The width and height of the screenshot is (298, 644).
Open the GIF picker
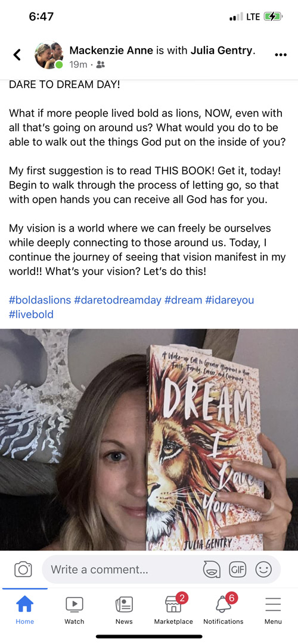pyautogui.click(x=238, y=569)
